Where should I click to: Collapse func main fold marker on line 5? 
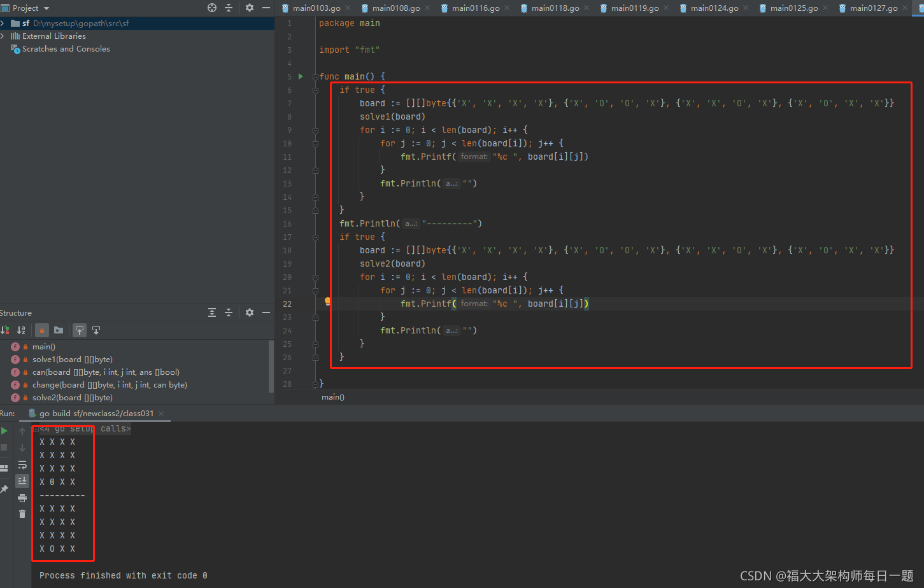click(315, 76)
